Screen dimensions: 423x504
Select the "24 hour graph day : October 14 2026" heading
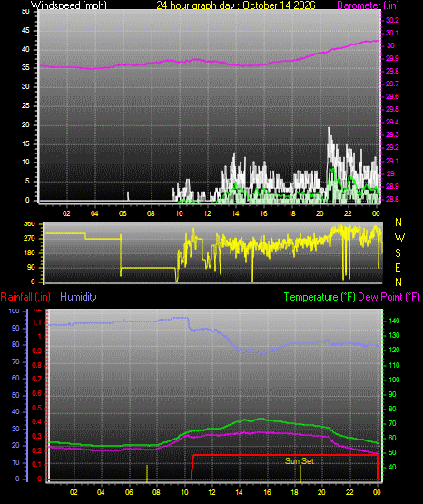coord(236,5)
